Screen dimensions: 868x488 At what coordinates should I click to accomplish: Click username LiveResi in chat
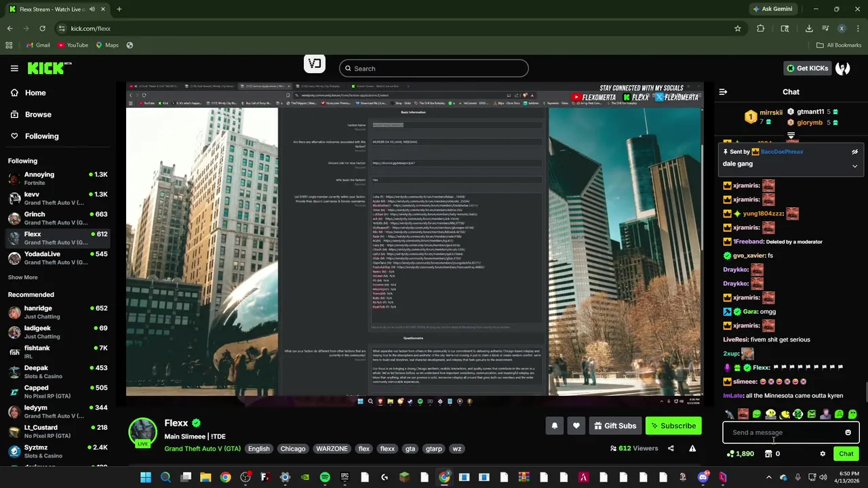pyautogui.click(x=736, y=340)
